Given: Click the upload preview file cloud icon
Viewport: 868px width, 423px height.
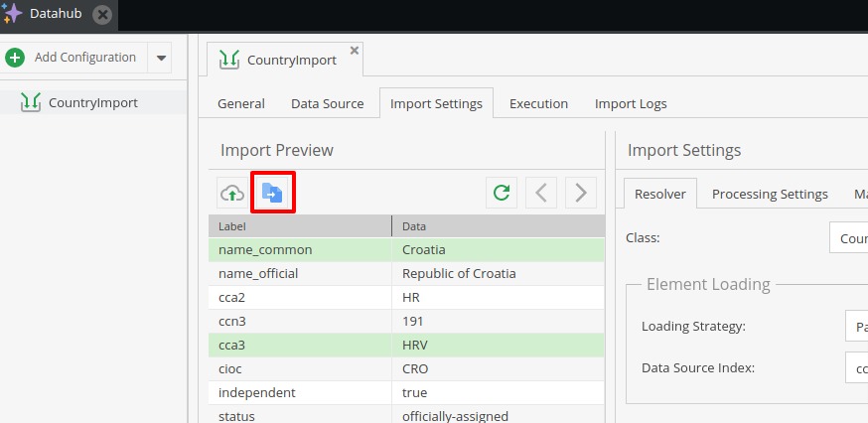Looking at the screenshot, I should [x=231, y=193].
